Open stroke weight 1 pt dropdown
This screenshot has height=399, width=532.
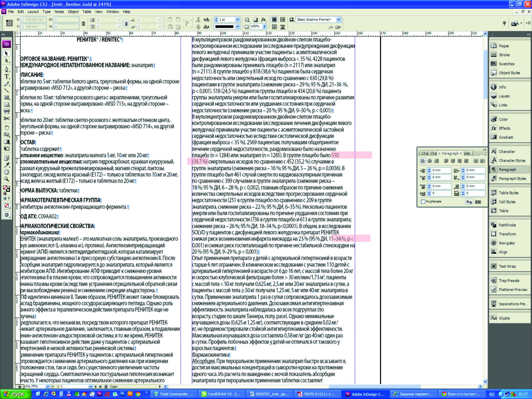click(x=237, y=20)
